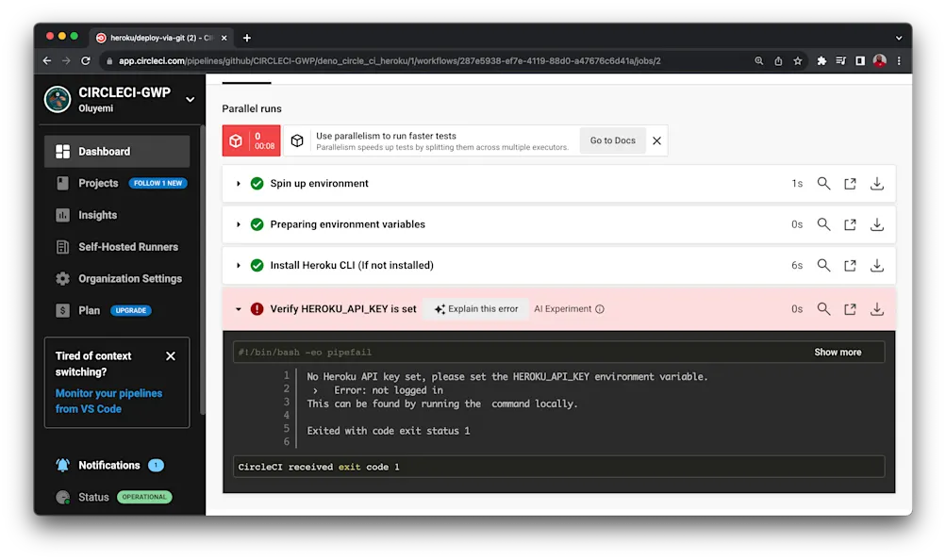Open Notifications from the sidebar

point(109,465)
